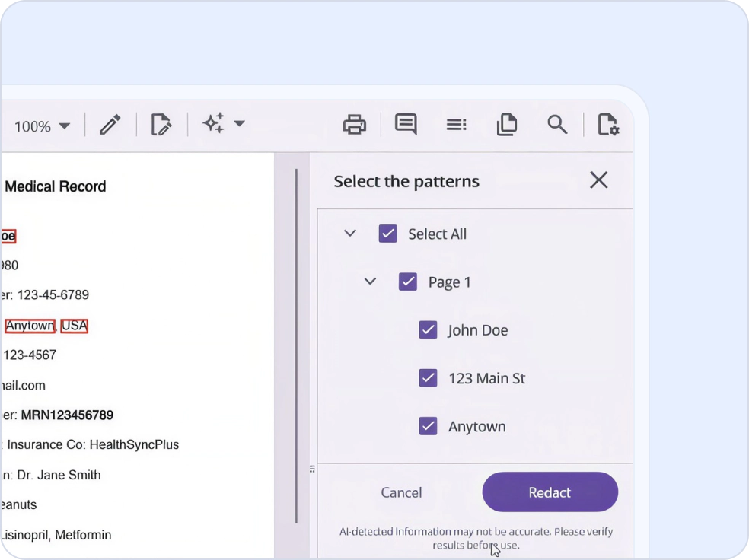Image resolution: width=749 pixels, height=560 pixels.
Task: Click the Lisinopril, Metformin text
Action: pyautogui.click(x=56, y=535)
